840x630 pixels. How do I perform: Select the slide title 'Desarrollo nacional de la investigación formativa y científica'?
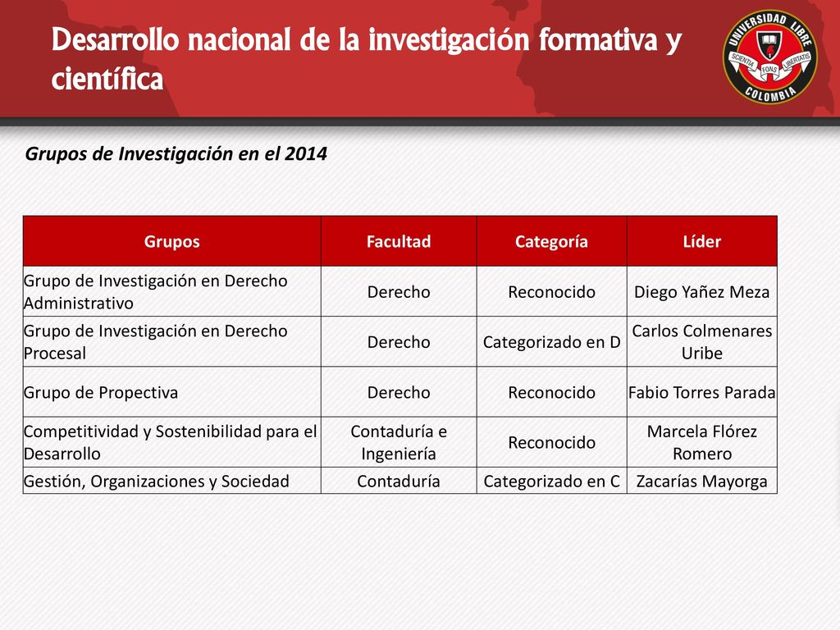tap(367, 59)
